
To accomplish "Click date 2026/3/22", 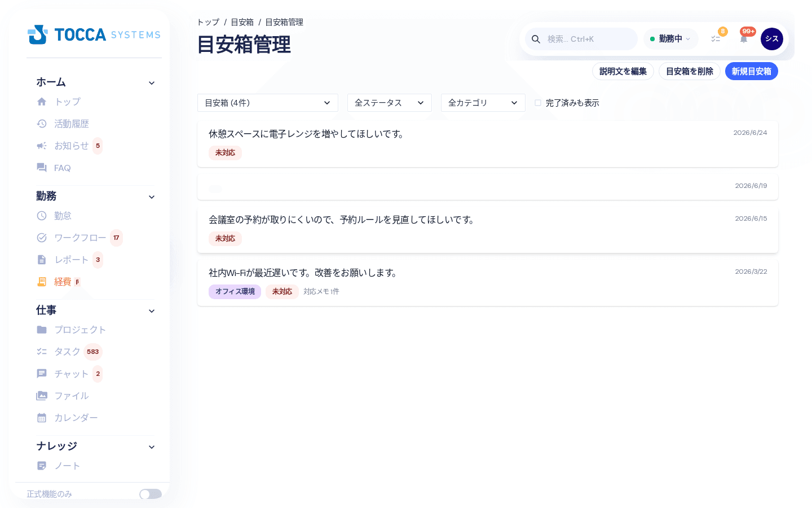I will point(751,271).
